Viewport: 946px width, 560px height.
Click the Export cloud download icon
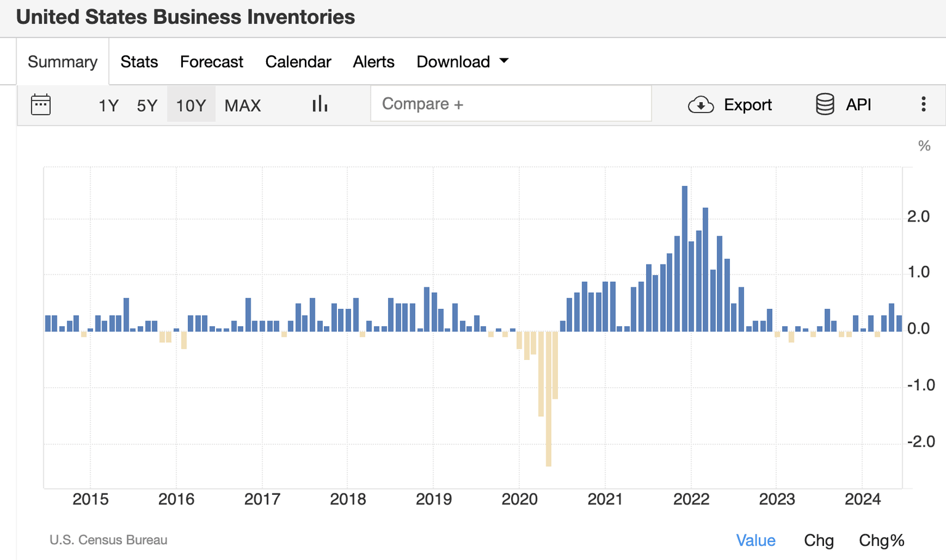click(700, 105)
